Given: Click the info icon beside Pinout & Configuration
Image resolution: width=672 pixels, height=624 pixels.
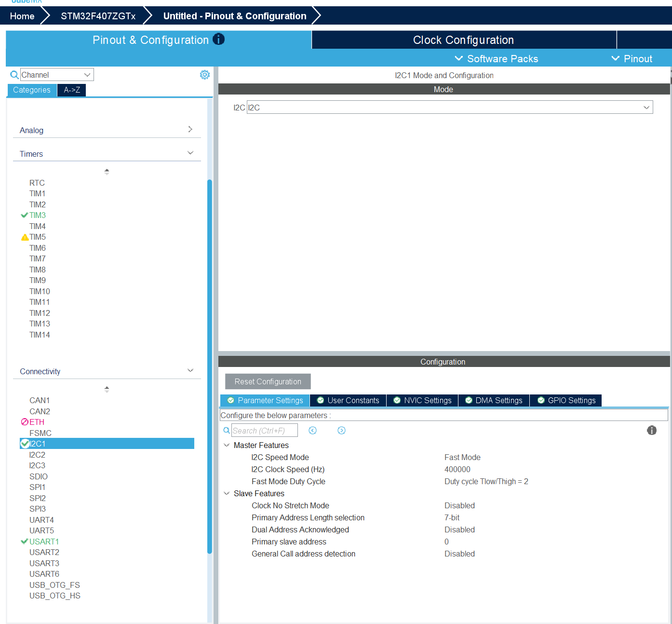Looking at the screenshot, I should point(218,39).
